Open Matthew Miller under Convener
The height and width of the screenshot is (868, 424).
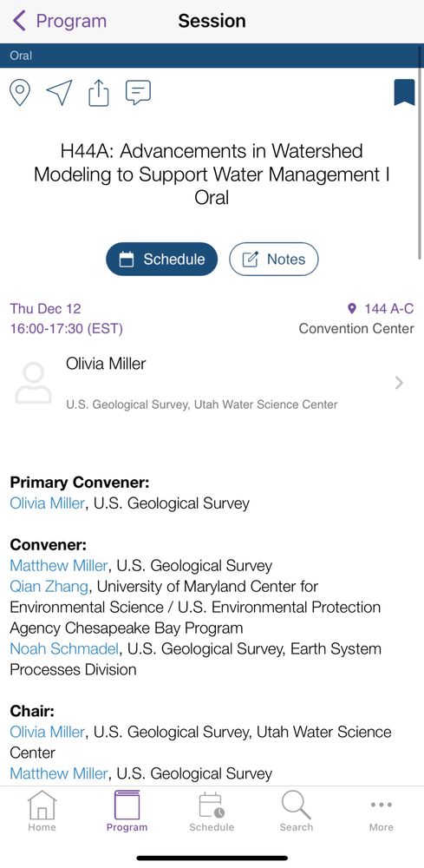[59, 566]
